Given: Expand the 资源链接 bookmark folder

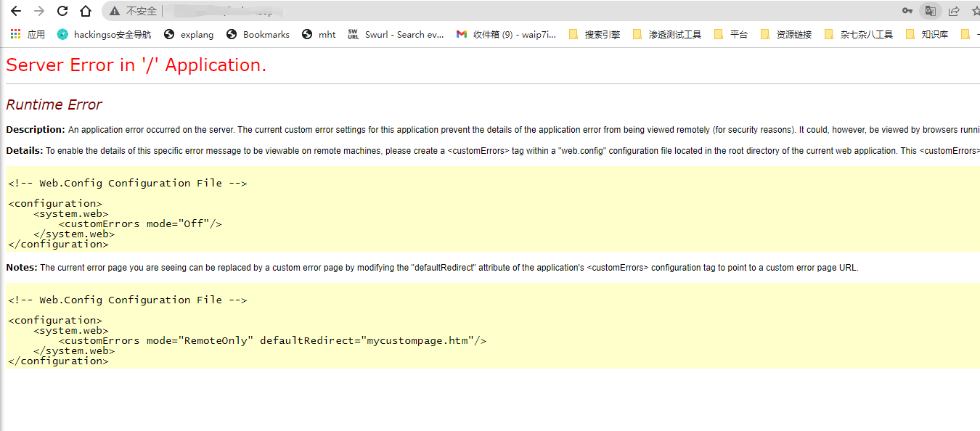Looking at the screenshot, I should pos(785,34).
